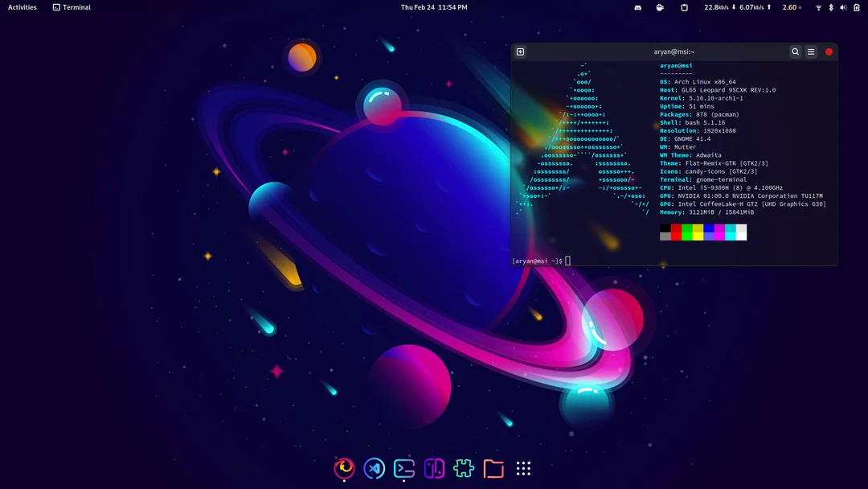Viewport: 868px width, 489px height.
Task: Open Firefox from the dock
Action: [x=344, y=468]
